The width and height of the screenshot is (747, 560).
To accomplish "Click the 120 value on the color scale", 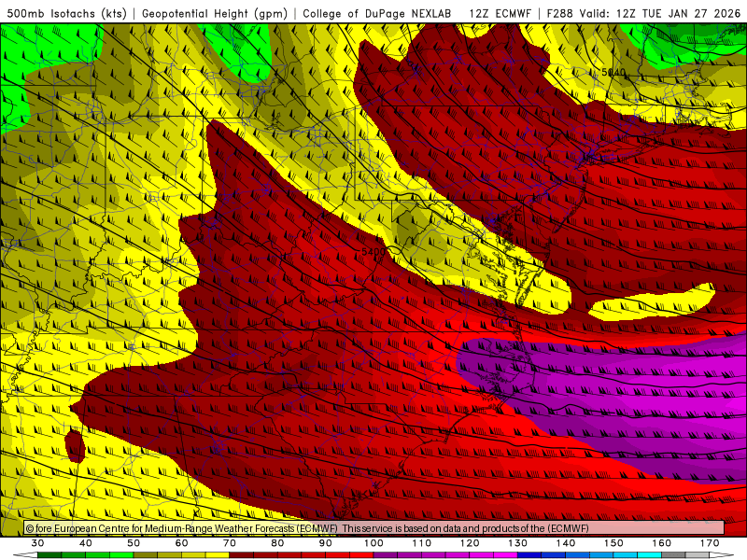I will tap(470, 543).
